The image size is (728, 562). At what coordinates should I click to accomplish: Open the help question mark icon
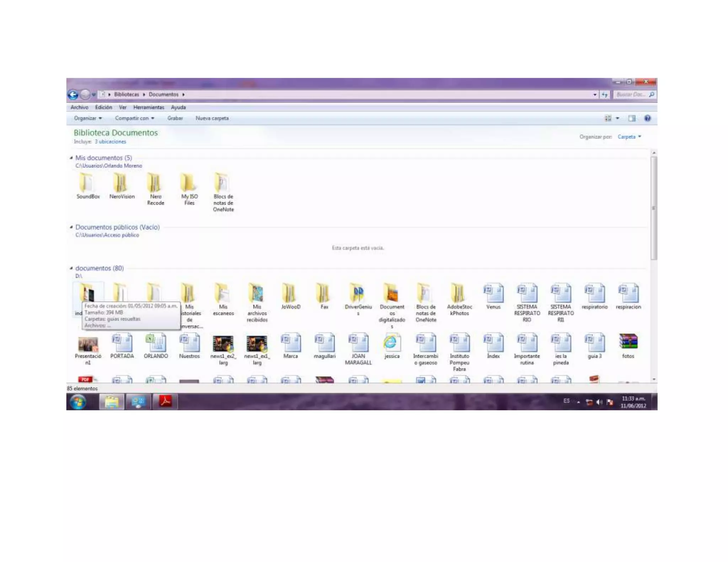pos(647,118)
